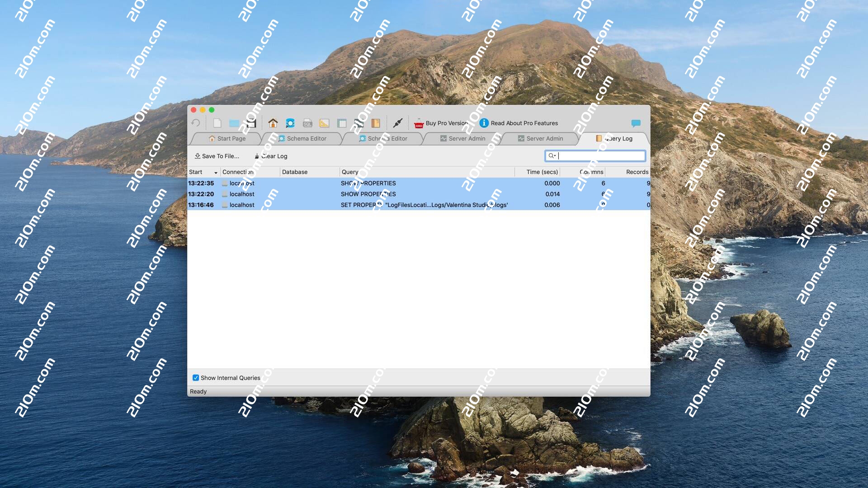
Task: Uncheck Show Internal Queries checkbox
Action: pyautogui.click(x=196, y=378)
